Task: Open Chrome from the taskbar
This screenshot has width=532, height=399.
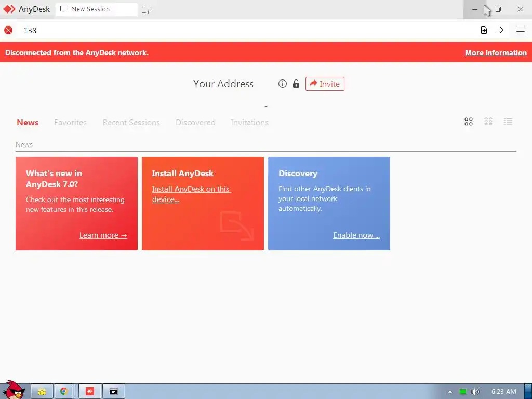Action: 64,392
